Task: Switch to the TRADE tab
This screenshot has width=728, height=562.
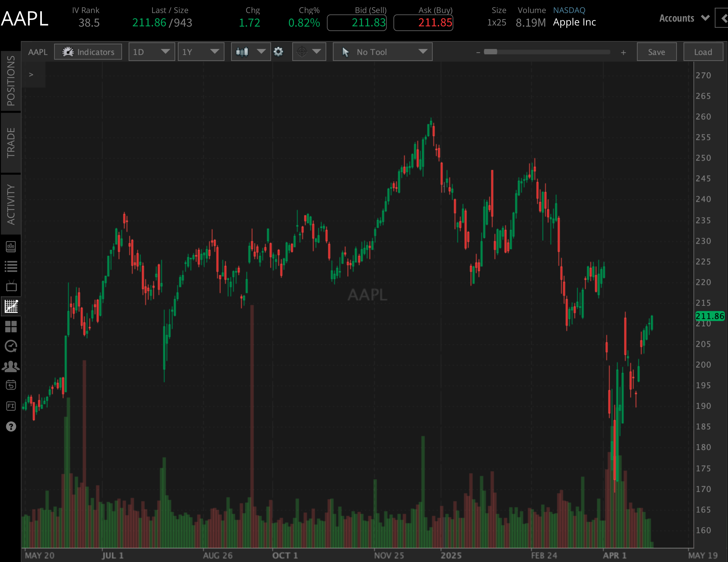Action: [11, 143]
